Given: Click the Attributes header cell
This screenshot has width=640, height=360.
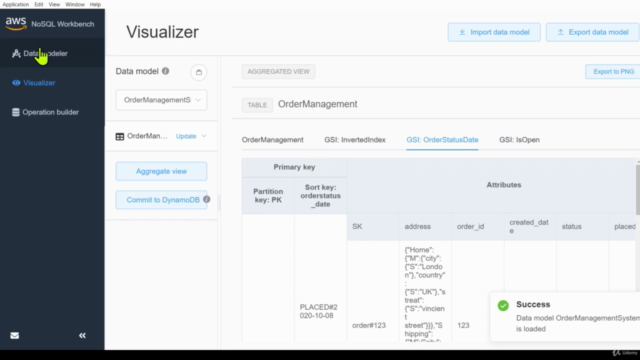Looking at the screenshot, I should [504, 185].
